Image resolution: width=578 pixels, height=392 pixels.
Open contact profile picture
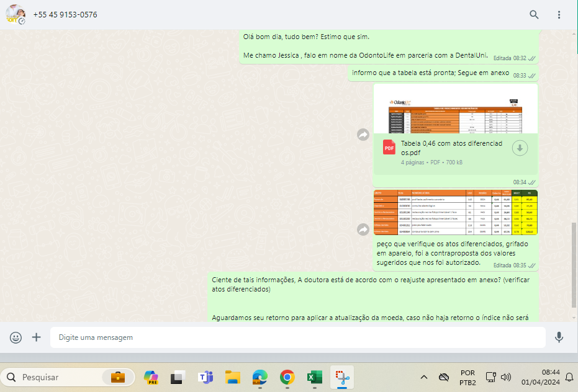point(16,14)
